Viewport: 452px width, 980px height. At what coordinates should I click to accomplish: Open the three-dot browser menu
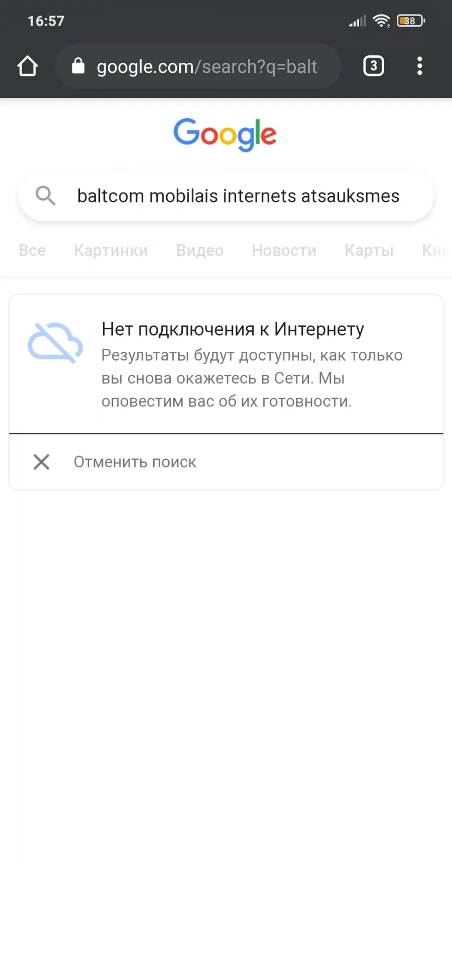click(420, 66)
